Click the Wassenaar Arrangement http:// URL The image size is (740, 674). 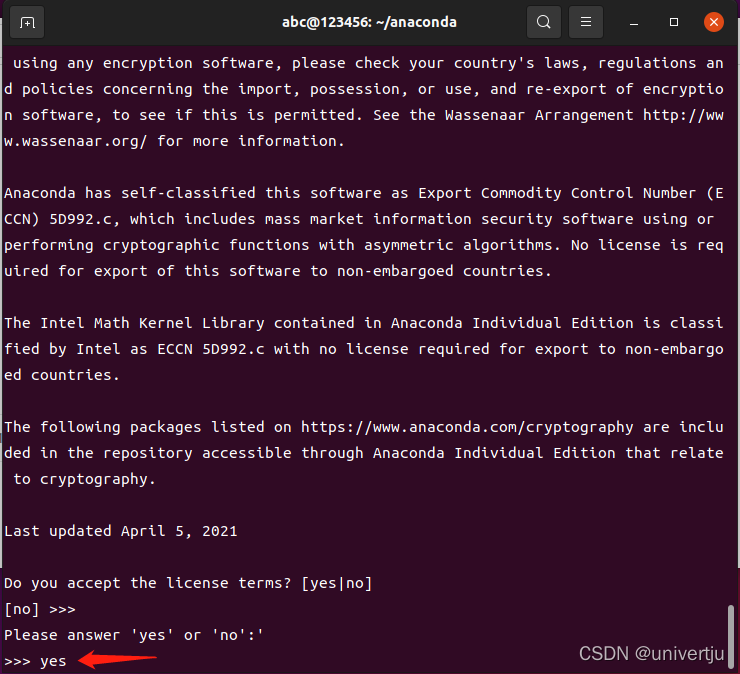pos(683,115)
